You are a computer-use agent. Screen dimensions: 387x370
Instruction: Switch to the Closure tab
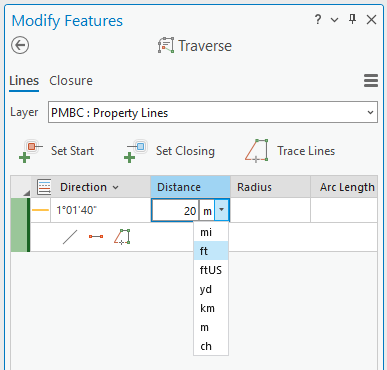coord(71,81)
